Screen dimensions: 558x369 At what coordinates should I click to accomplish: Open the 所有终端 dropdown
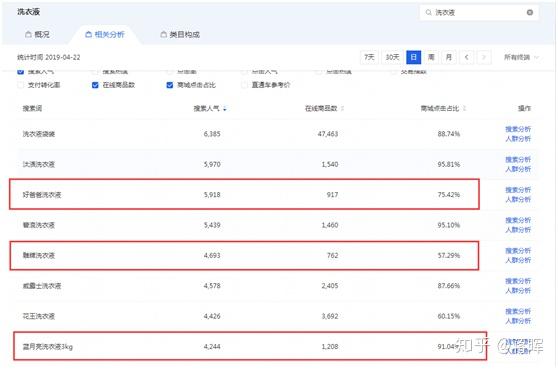[521, 57]
